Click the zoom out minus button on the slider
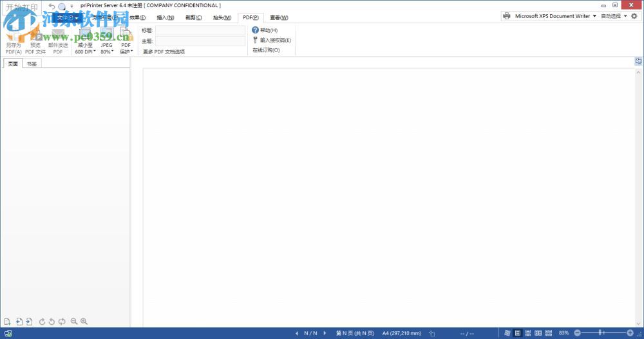The image size is (644, 339). 577,333
